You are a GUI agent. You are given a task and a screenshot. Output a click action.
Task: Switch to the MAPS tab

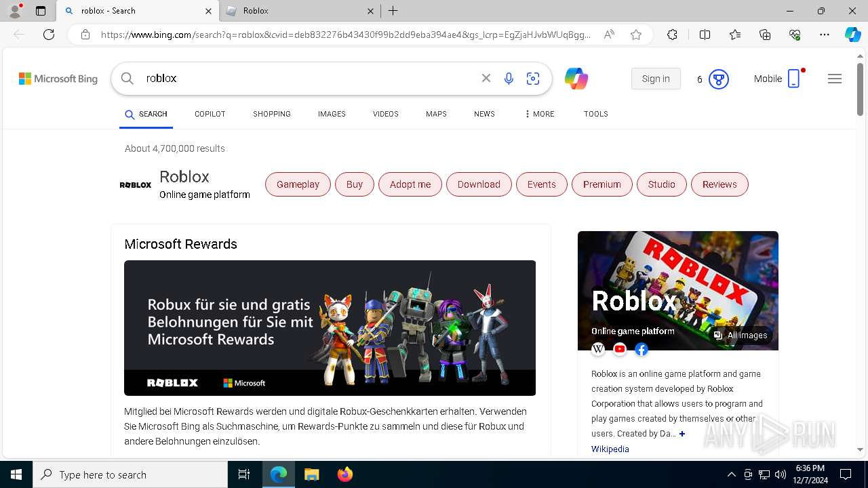(436, 114)
